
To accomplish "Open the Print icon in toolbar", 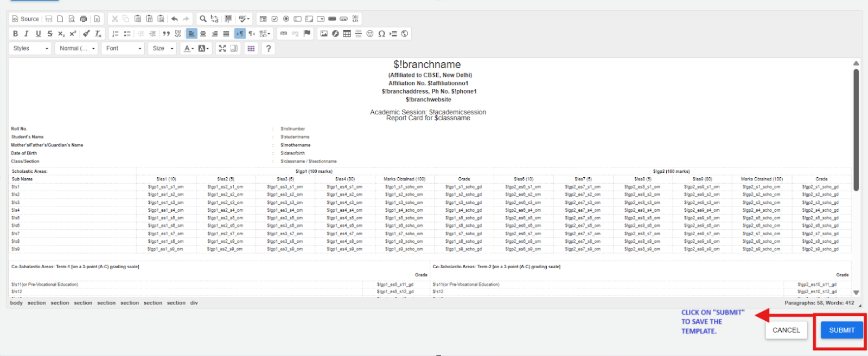I will [84, 19].
